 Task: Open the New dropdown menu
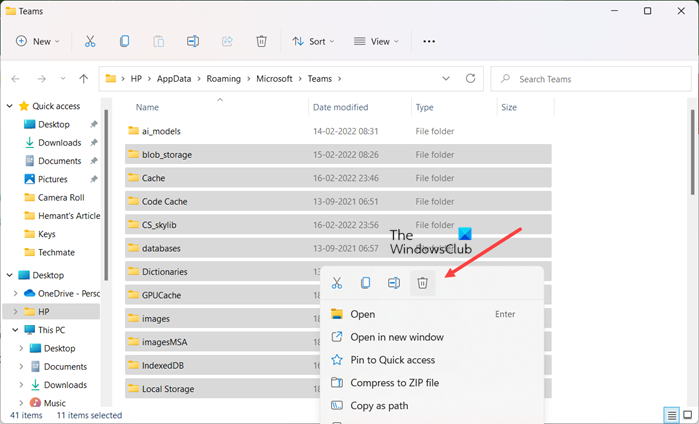[x=38, y=41]
